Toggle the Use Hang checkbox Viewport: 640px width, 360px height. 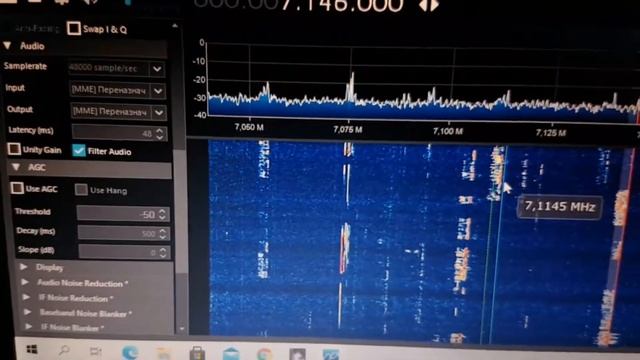[x=81, y=189]
